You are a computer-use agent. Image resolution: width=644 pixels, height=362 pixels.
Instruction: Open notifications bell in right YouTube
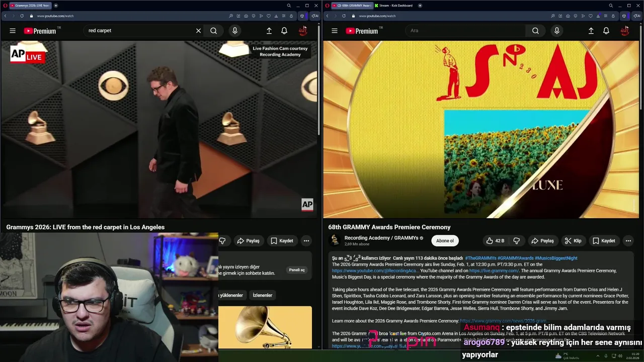pos(606,31)
